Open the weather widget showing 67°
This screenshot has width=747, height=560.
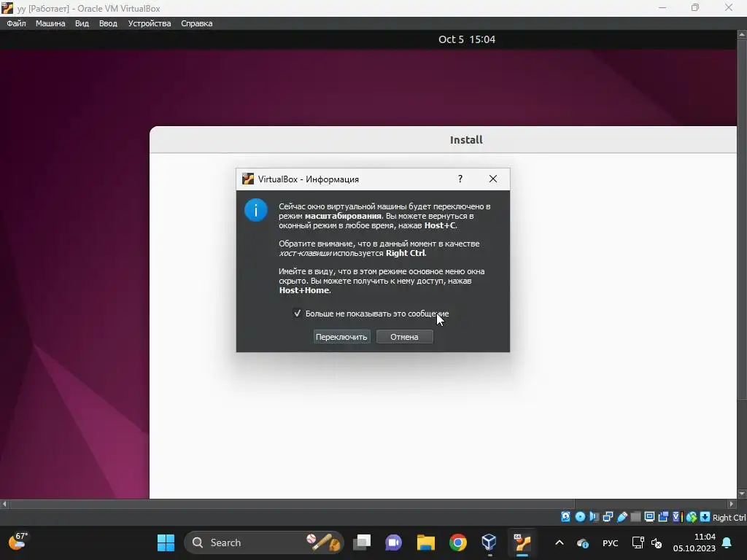click(x=18, y=542)
